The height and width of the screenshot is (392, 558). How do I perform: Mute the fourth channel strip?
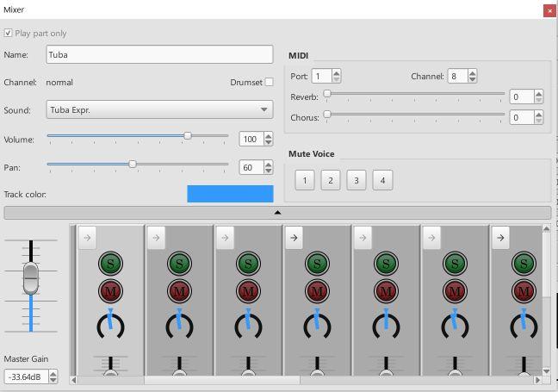coord(317,291)
